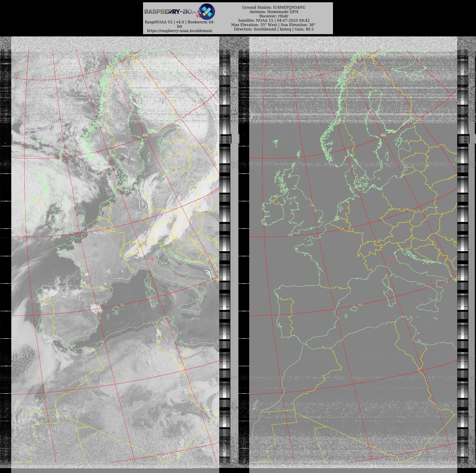Image resolution: width=476 pixels, height=473 pixels.
Task: Click the Ground Station IU4MEP|JN54NU line
Action: coord(274,7)
